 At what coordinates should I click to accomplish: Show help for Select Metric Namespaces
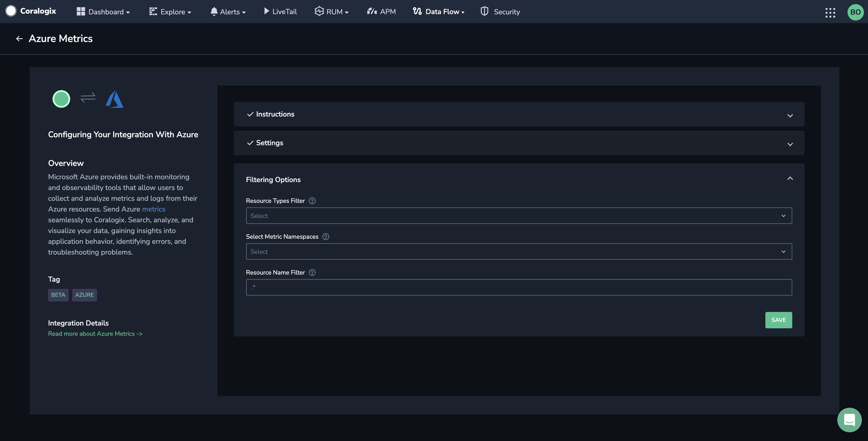(325, 237)
